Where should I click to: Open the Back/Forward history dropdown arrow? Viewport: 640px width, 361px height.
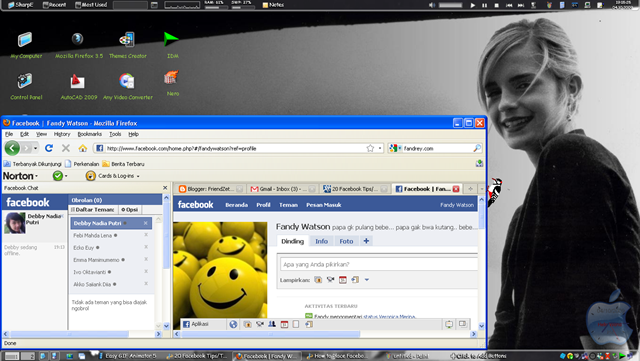(x=36, y=148)
